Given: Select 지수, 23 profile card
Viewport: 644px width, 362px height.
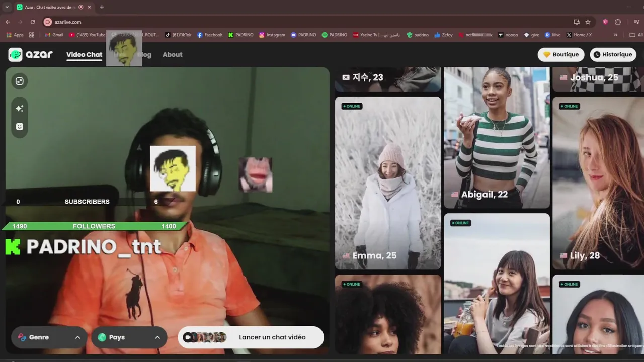Looking at the screenshot, I should (x=388, y=79).
